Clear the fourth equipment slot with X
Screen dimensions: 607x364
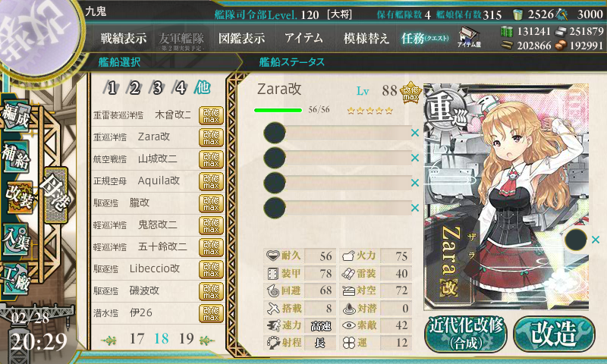(x=415, y=208)
